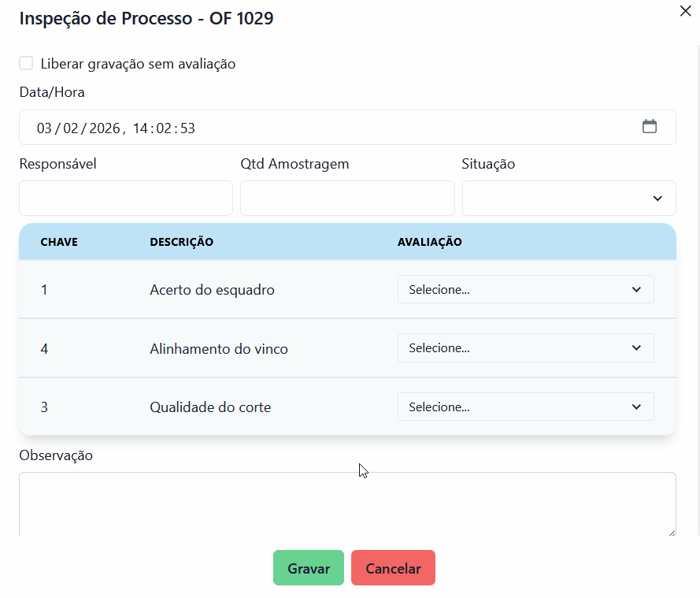
Task: Click inside the Observação text area
Action: [x=347, y=504]
